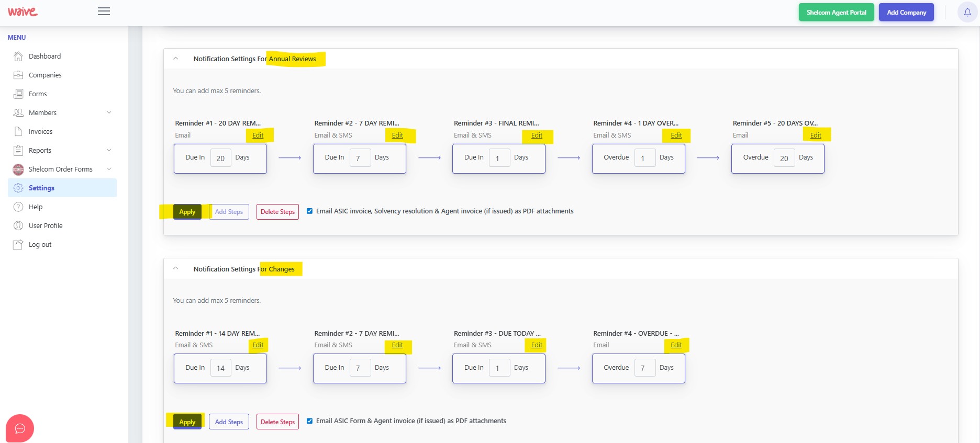Click the Shelcom Order Forms logo icon
The height and width of the screenshot is (443, 980).
click(x=18, y=169)
